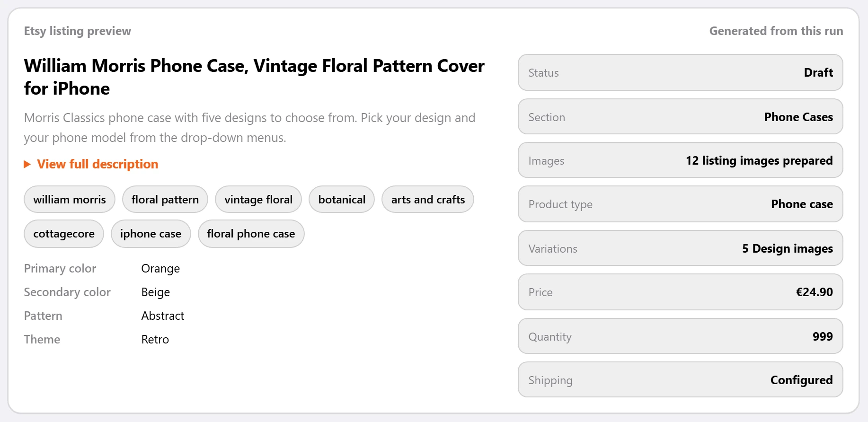
Task: Click the iphone case tag
Action: click(151, 234)
